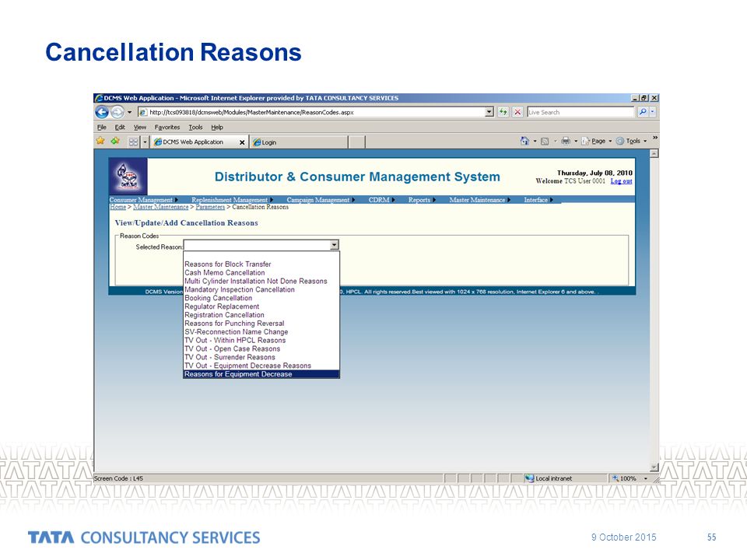The image size is (747, 560).
Task: Open Quick Tabs list dropdown arrow
Action: [x=145, y=142]
